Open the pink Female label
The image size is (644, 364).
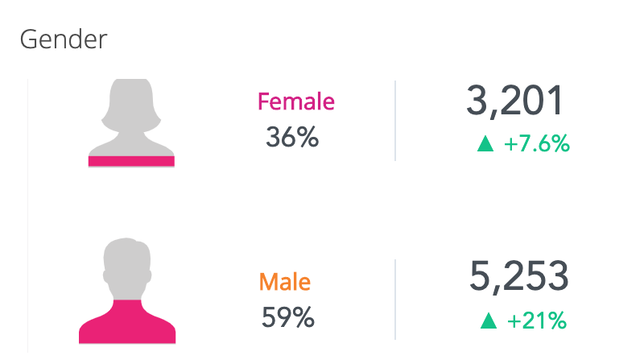(x=295, y=102)
